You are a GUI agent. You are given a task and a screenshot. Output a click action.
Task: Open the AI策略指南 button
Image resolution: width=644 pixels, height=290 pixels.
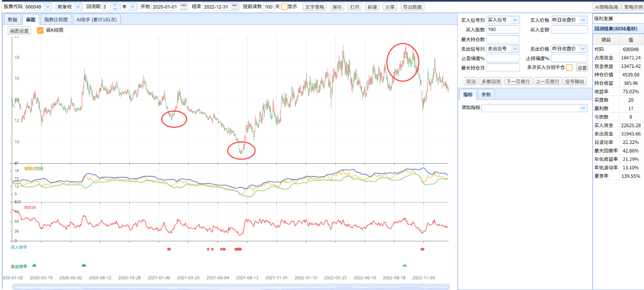[606, 7]
